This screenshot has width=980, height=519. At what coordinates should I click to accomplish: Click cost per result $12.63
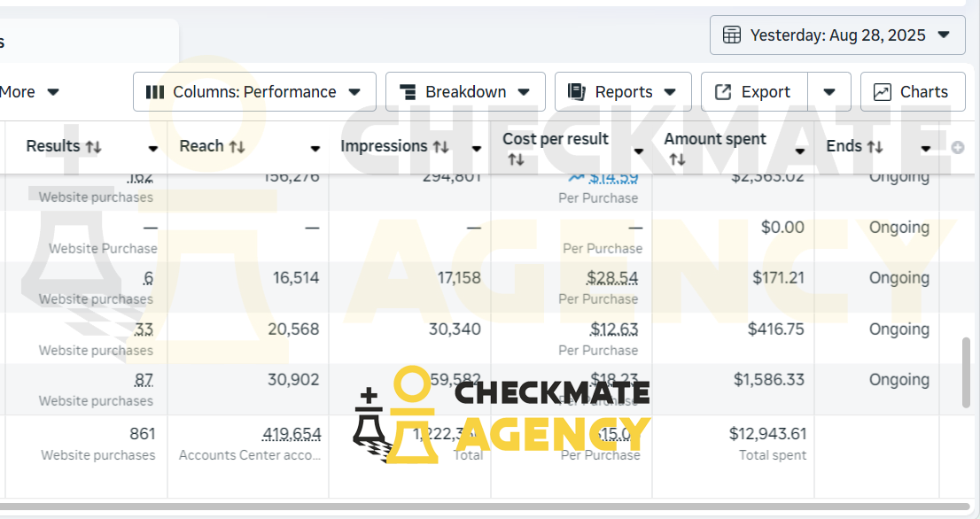coord(614,329)
